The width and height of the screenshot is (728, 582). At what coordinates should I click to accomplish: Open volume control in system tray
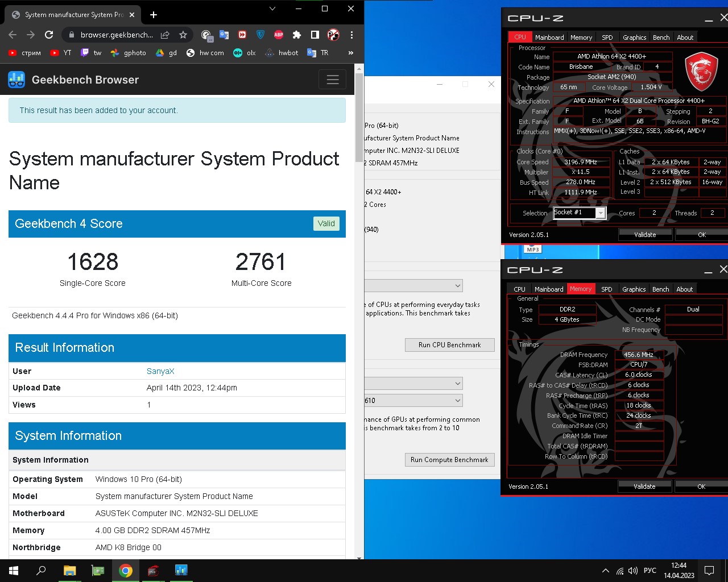(633, 571)
